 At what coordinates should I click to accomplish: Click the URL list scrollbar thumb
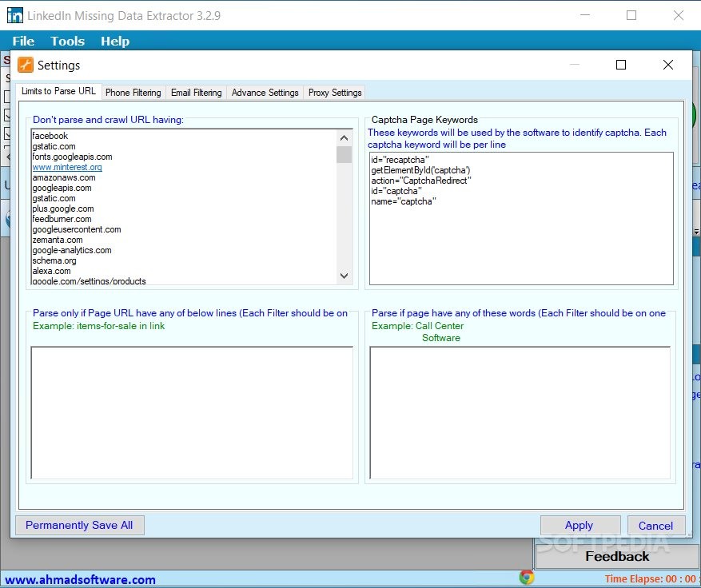[344, 155]
